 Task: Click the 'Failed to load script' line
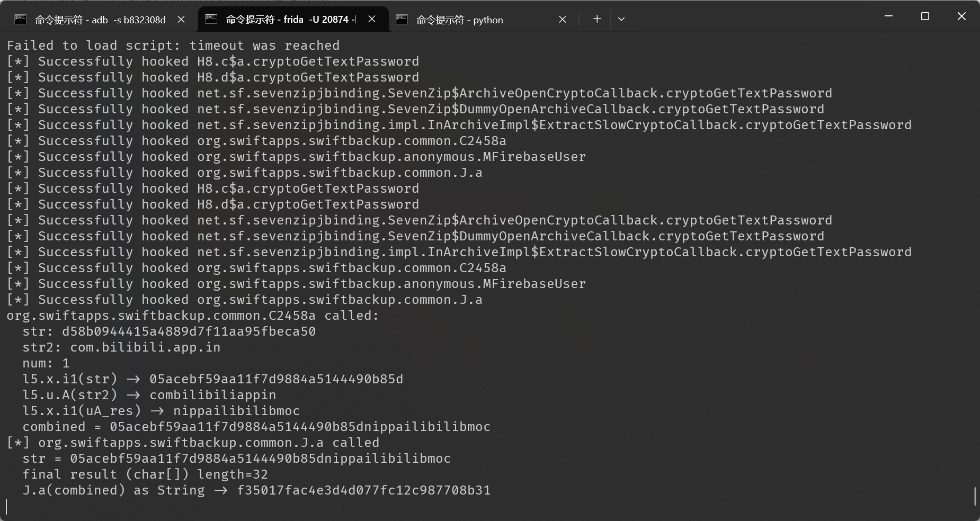pyautogui.click(x=173, y=46)
